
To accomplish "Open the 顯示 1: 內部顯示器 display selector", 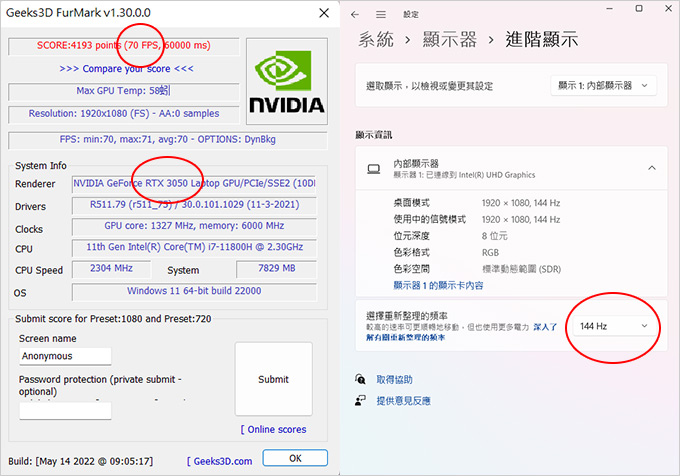I will [603, 85].
